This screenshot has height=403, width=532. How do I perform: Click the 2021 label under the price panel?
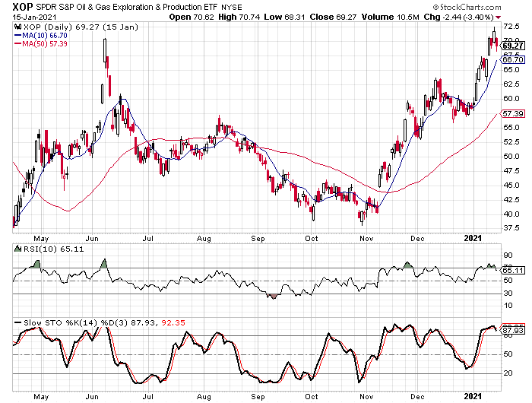pyautogui.click(x=473, y=238)
